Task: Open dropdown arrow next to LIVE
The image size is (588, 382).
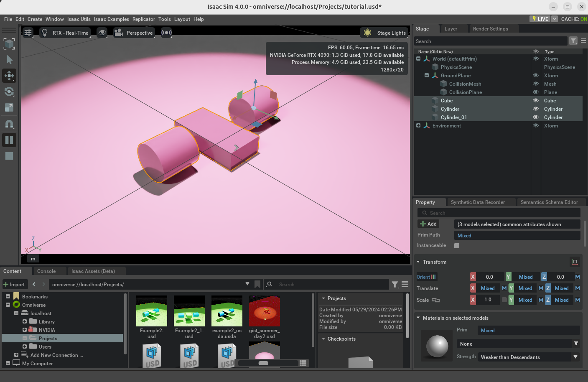Action: tap(555, 19)
